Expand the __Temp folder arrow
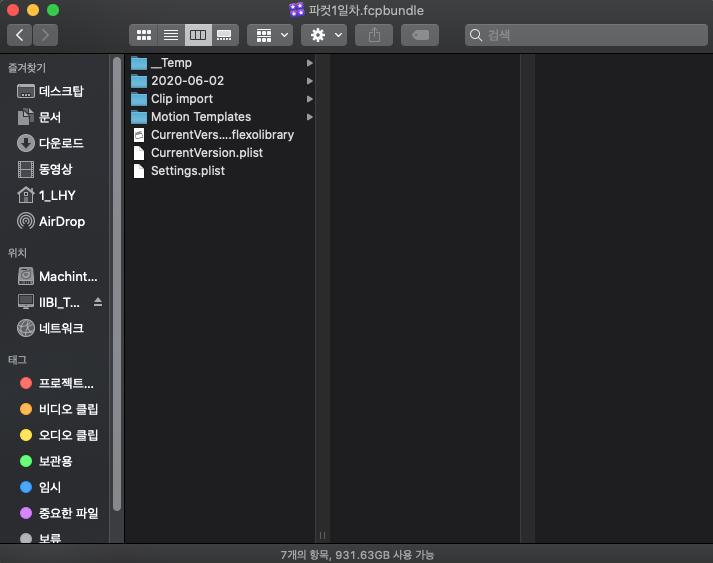The image size is (713, 563). [310, 63]
